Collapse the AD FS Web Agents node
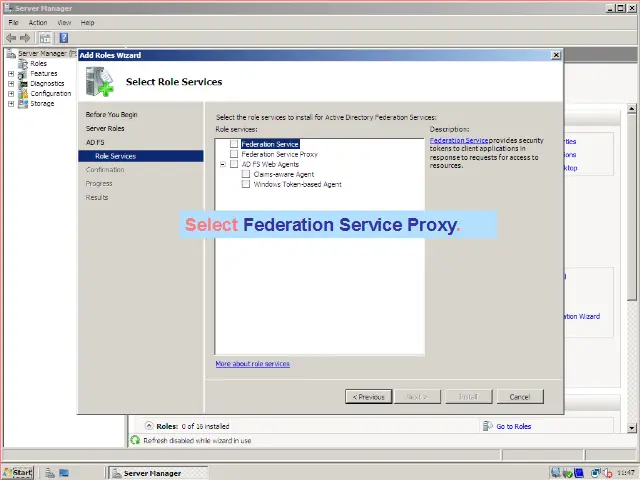The width and height of the screenshot is (640, 480). click(x=222, y=164)
